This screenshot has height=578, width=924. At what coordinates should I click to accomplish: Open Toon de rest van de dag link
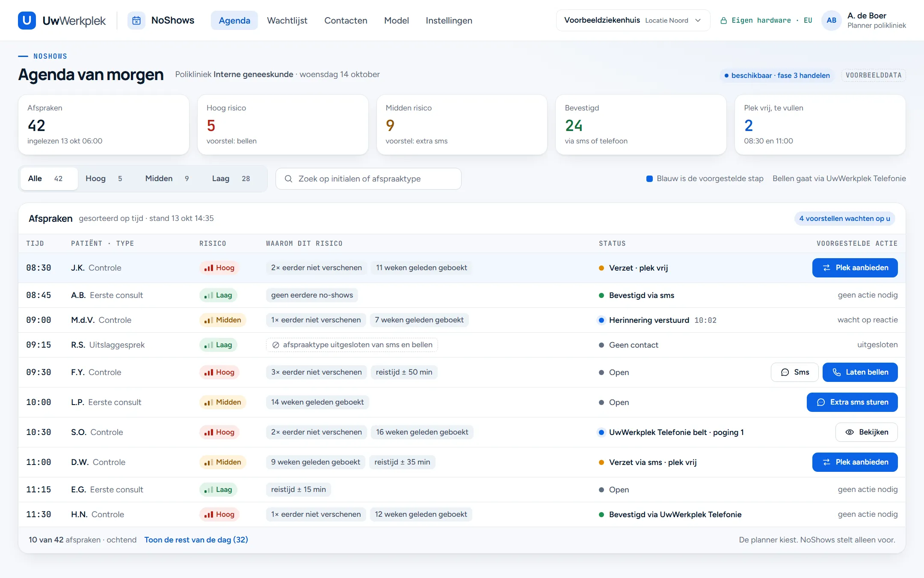pyautogui.click(x=196, y=540)
